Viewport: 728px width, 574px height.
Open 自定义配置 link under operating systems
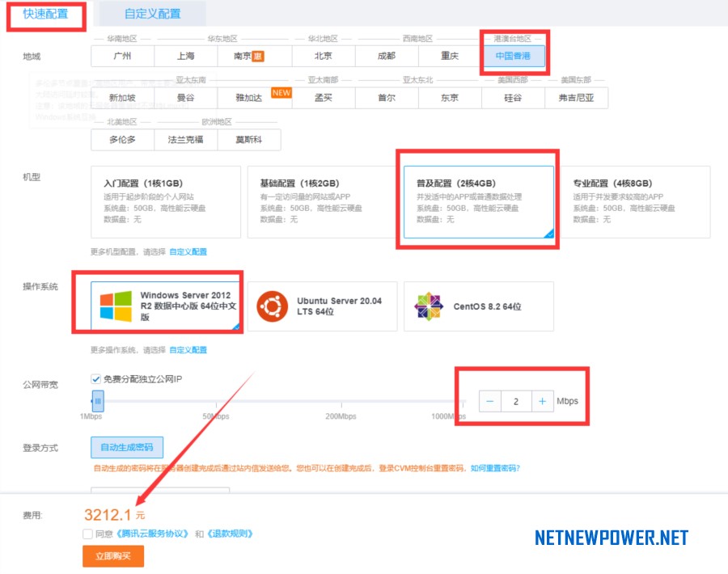click(x=188, y=350)
